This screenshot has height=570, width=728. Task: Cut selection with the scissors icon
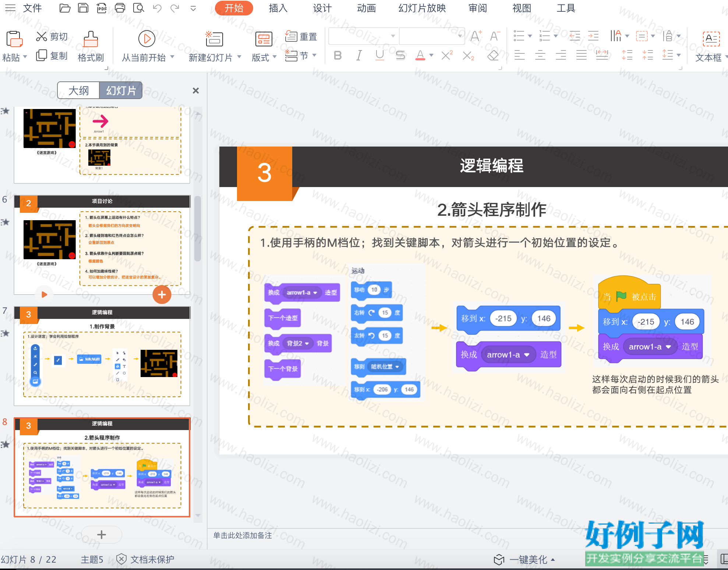click(x=41, y=36)
